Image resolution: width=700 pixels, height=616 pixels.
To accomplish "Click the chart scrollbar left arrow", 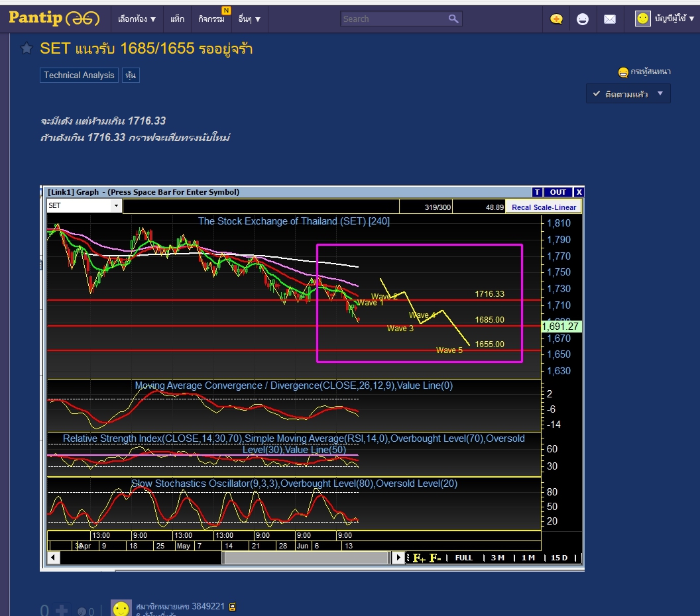I will point(53,557).
